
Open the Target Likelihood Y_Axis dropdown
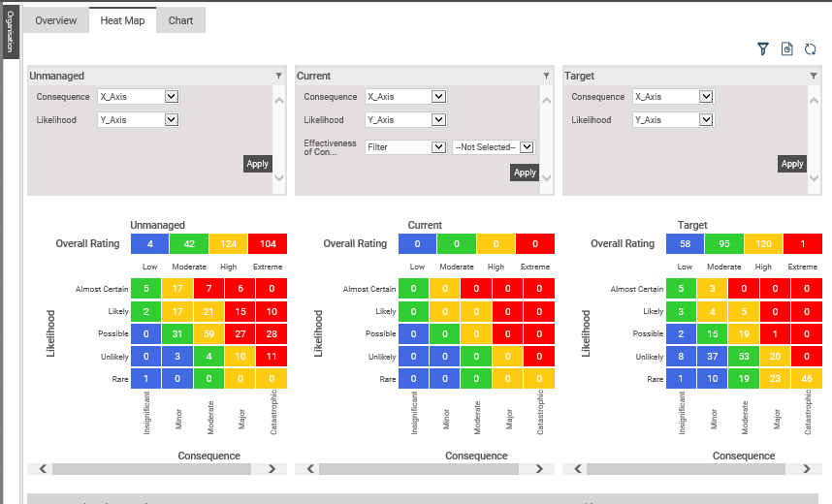[673, 120]
